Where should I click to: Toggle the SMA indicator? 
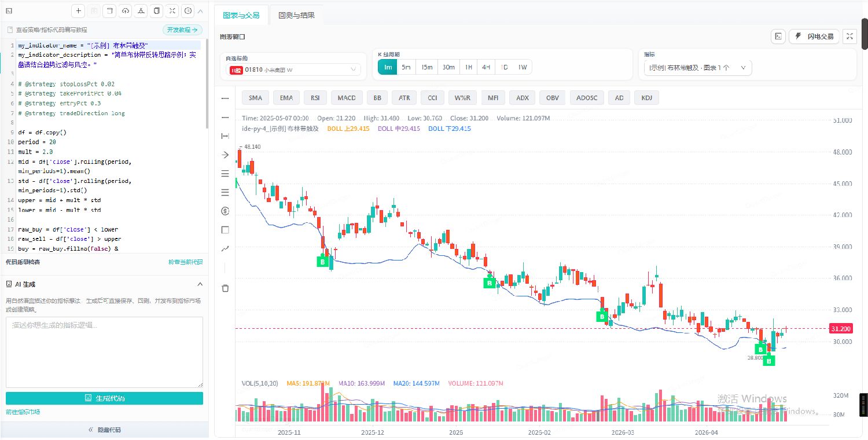click(255, 98)
